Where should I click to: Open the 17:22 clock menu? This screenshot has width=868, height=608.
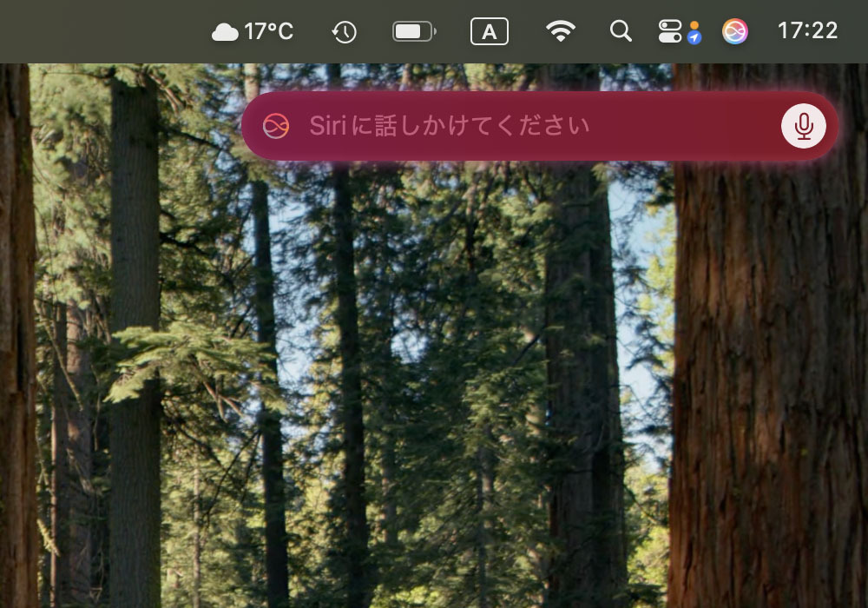[x=807, y=31]
